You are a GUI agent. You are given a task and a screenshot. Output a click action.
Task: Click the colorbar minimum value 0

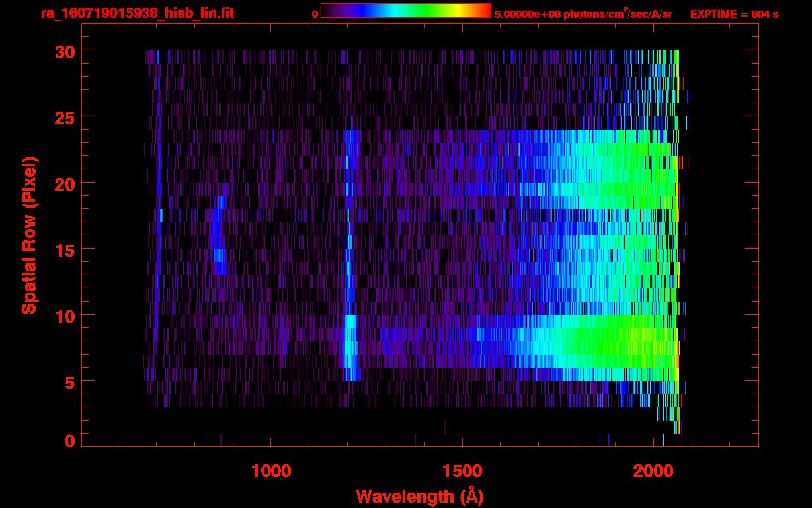tap(315, 14)
